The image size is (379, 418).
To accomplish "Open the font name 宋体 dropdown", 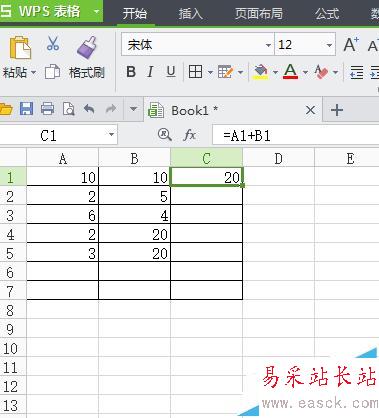I will point(268,45).
